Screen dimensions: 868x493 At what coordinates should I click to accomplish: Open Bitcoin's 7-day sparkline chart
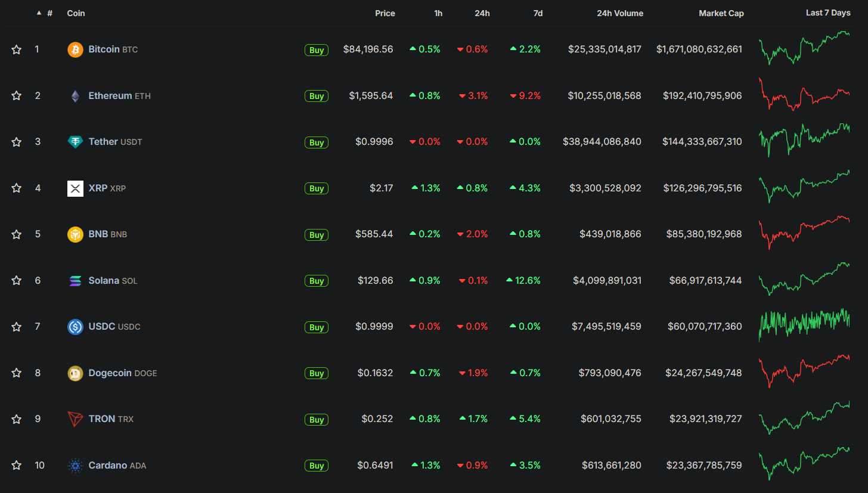(x=805, y=48)
